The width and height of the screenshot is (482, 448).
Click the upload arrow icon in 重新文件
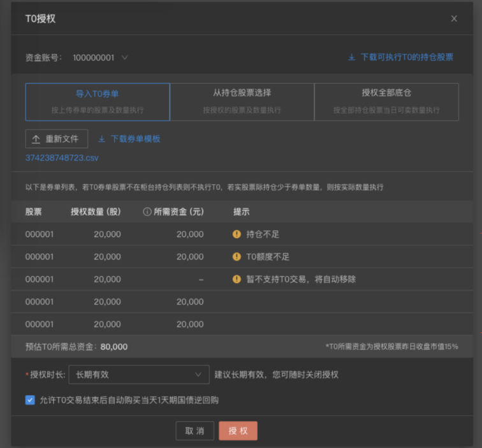coord(36,139)
